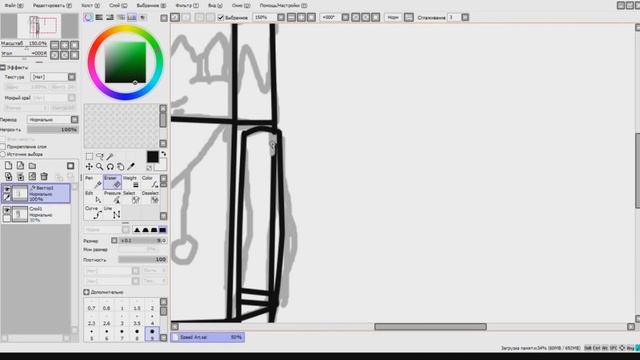Choose brush size 5 preset
Screen dimensions: 640x360
tap(91, 335)
